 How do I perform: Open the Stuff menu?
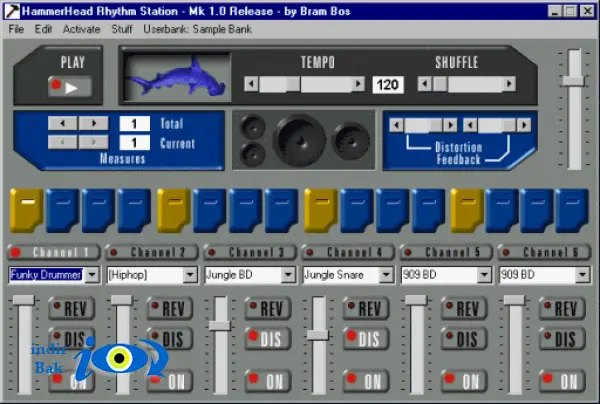(x=122, y=29)
